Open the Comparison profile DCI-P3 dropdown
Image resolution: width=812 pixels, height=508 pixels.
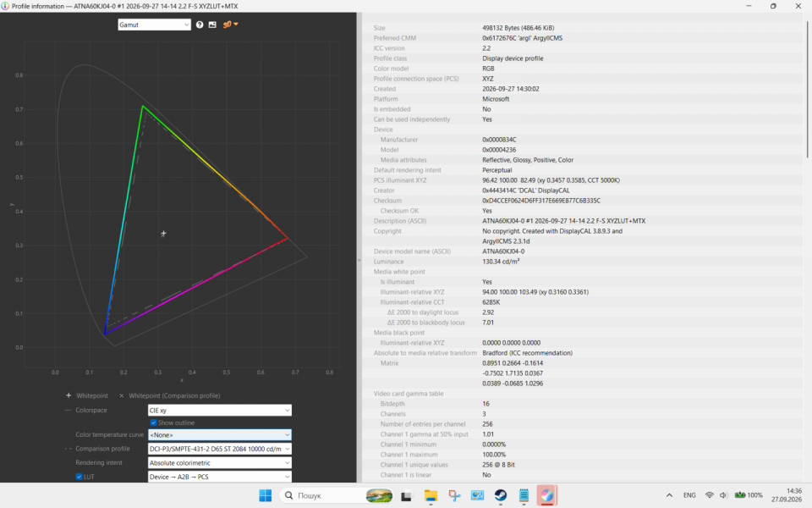220,449
